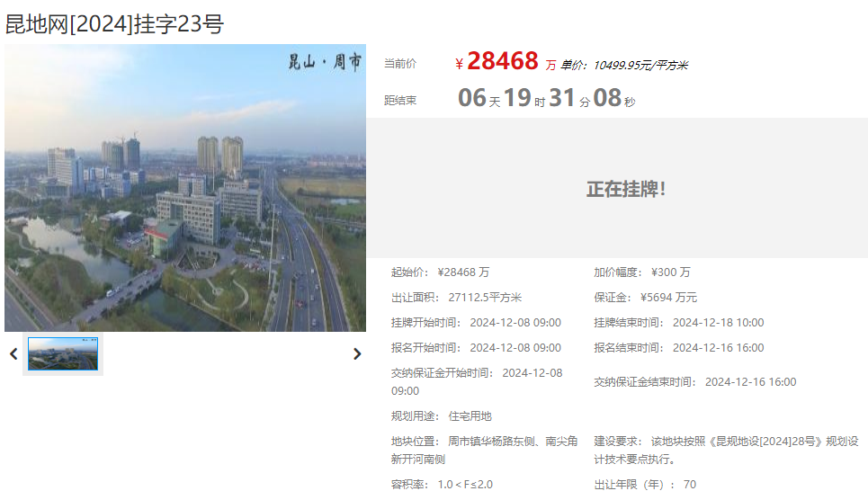
Task: Click the countdown timer next to 距结束
Action: [x=547, y=98]
